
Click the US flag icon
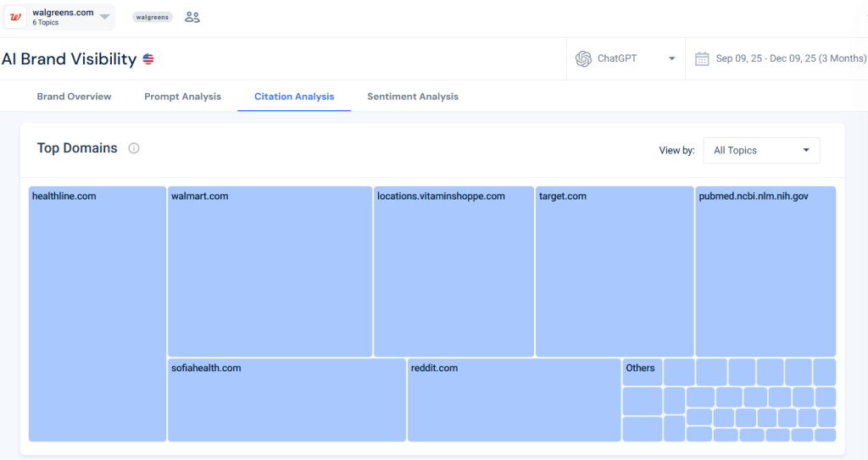coord(148,59)
